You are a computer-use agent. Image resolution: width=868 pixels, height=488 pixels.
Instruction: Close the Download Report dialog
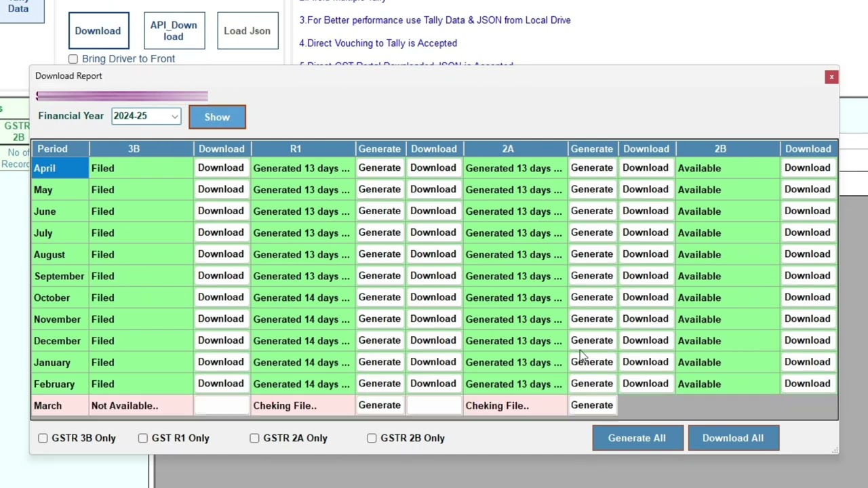[x=831, y=77]
